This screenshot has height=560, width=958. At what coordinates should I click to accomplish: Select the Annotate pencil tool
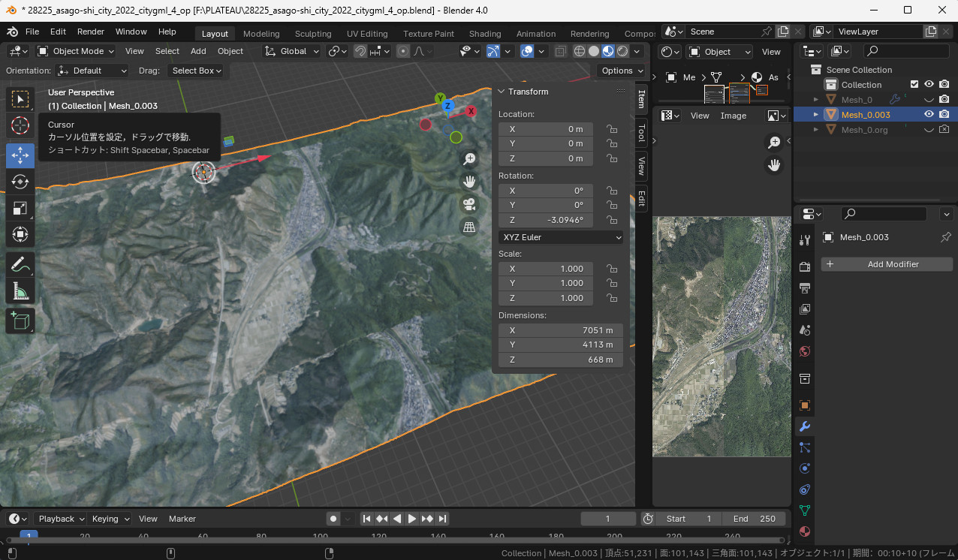(x=20, y=263)
